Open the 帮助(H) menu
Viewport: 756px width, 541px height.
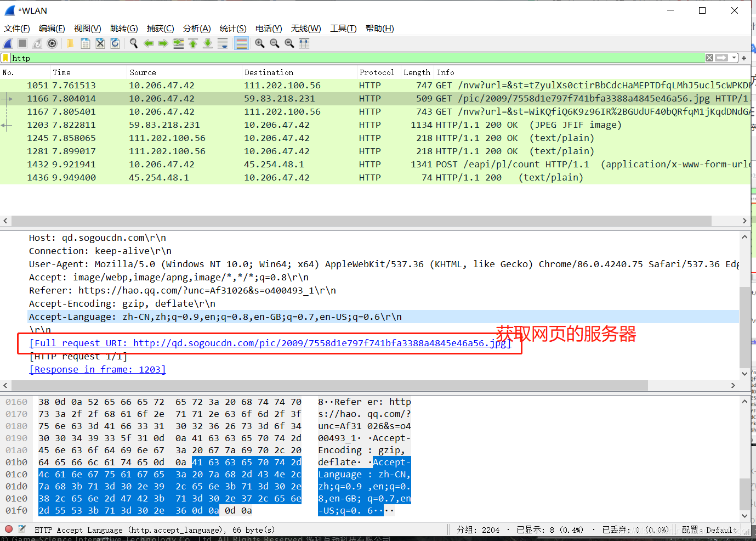pyautogui.click(x=380, y=29)
